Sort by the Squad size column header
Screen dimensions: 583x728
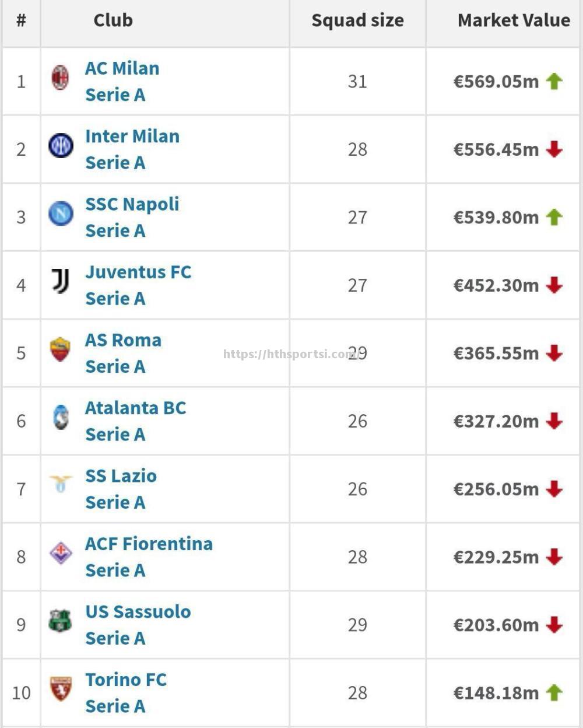coord(357,20)
